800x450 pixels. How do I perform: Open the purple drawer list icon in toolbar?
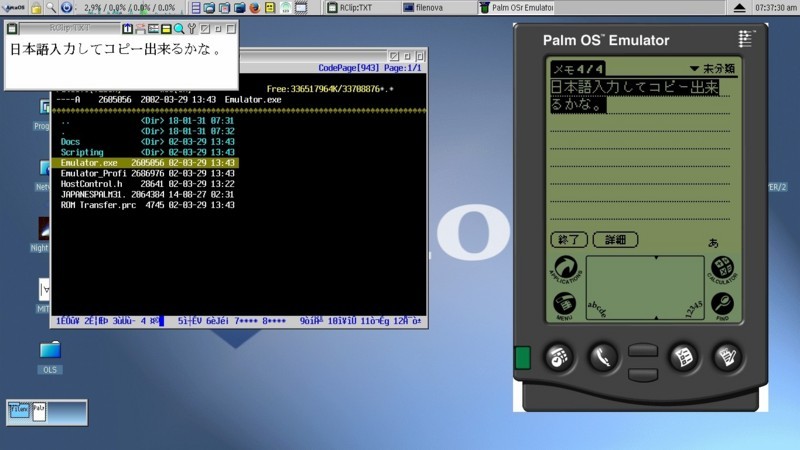pyautogui.click(x=196, y=8)
